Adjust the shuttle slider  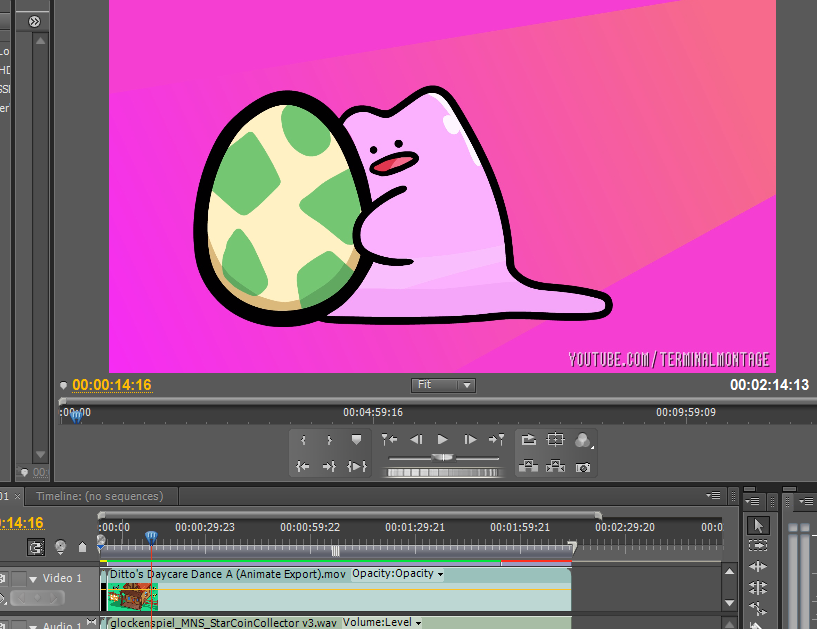pos(443,458)
